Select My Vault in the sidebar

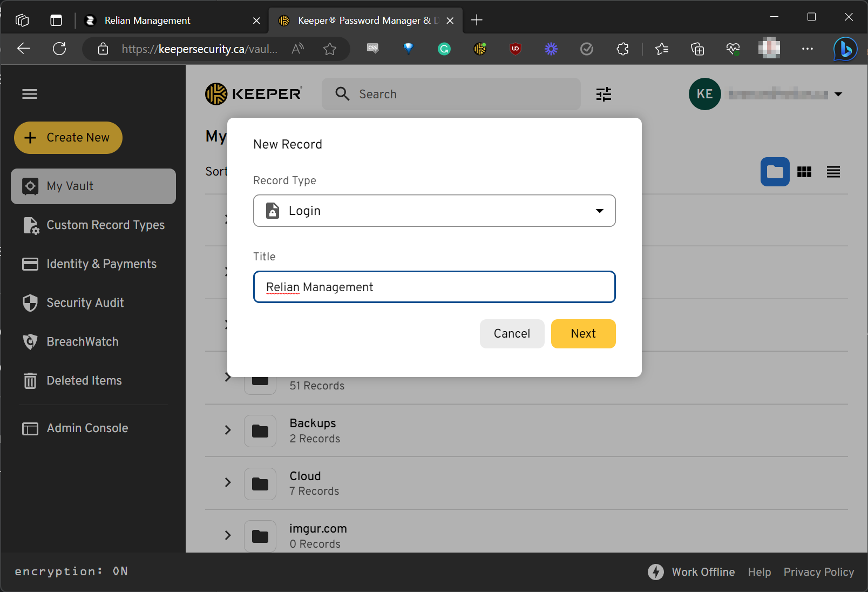[93, 186]
